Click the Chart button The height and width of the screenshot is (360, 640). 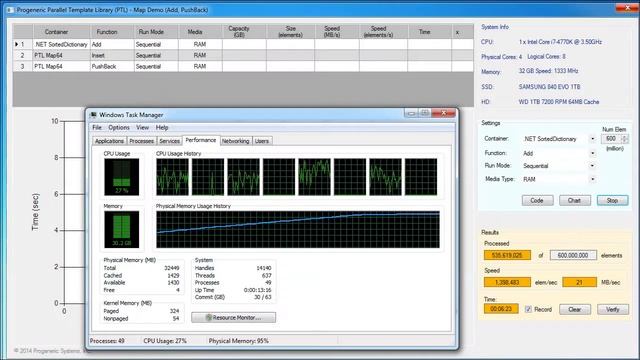(574, 200)
